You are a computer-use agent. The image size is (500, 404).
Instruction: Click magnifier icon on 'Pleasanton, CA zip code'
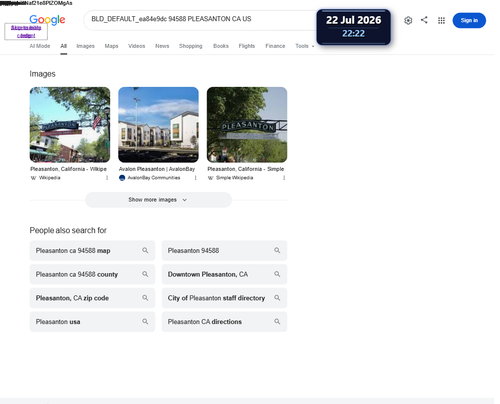point(145,298)
